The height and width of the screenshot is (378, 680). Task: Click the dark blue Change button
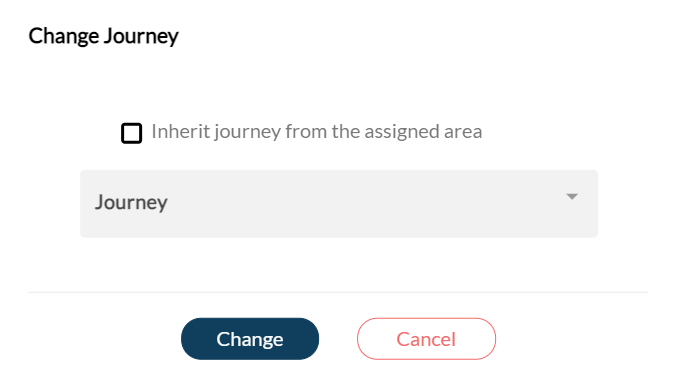pos(250,339)
